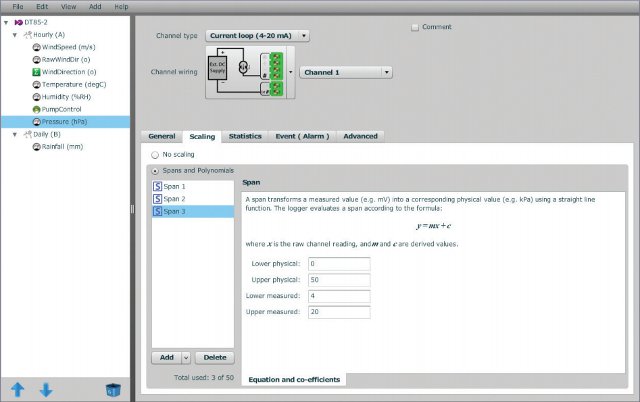Collapse the Hourly (A) schedule tree
640x402 pixels.
click(14, 35)
